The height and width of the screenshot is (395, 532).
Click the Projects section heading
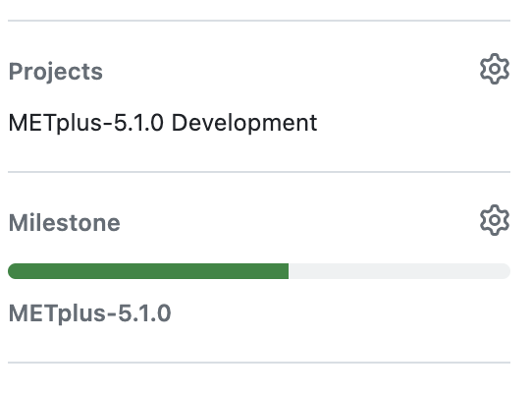tap(56, 72)
